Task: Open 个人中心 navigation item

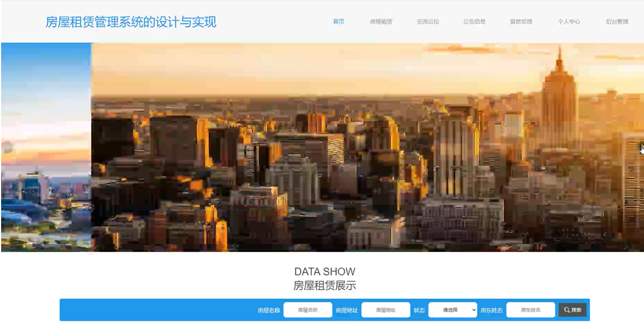Action: point(569,22)
